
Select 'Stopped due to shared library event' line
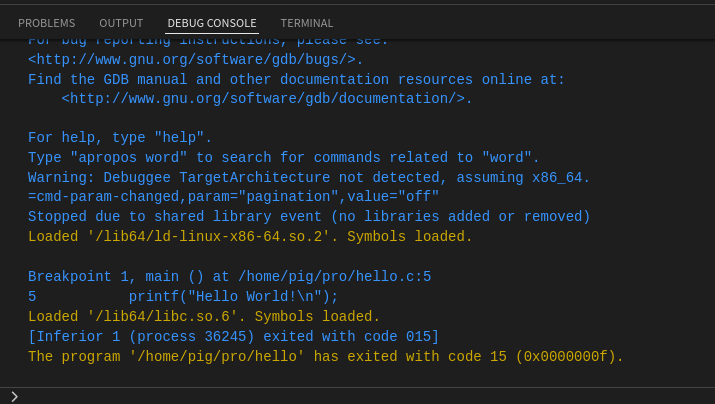309,216
